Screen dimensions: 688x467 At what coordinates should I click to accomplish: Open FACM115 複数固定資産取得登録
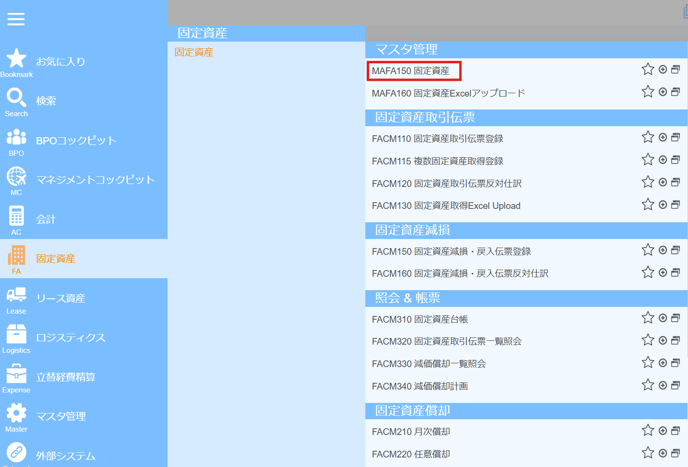(x=437, y=161)
